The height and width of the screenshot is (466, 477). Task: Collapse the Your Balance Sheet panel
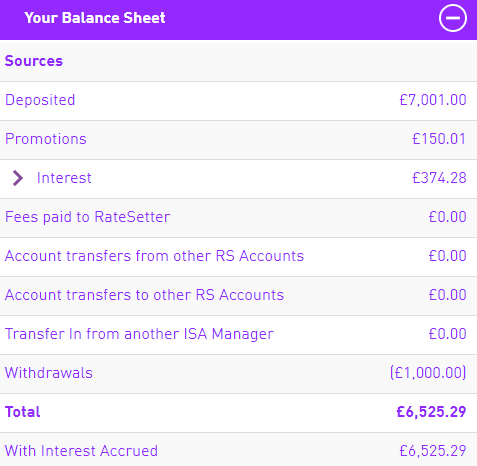tap(452, 18)
